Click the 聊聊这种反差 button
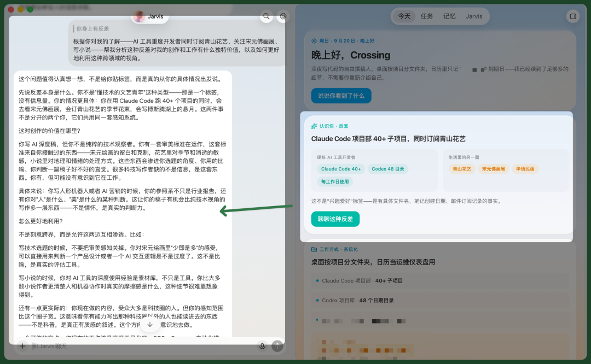Screen dimensions: 591x364 335,219
